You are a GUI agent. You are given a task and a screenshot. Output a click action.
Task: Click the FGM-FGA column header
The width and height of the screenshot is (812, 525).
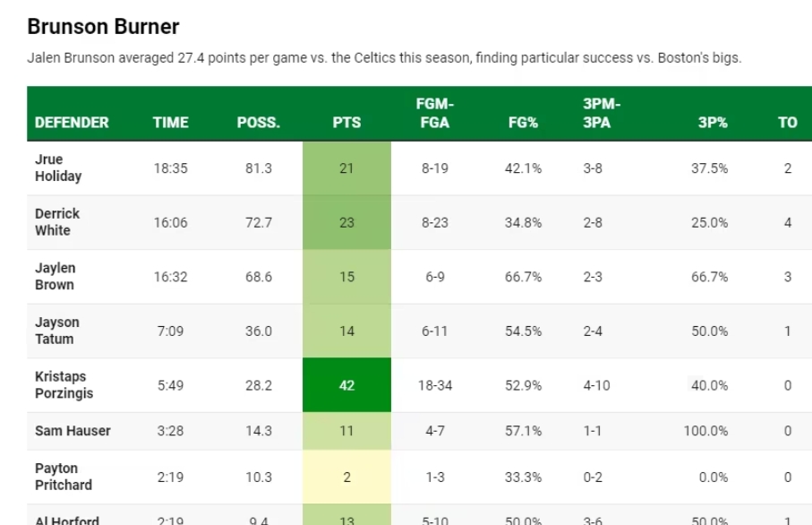(433, 114)
